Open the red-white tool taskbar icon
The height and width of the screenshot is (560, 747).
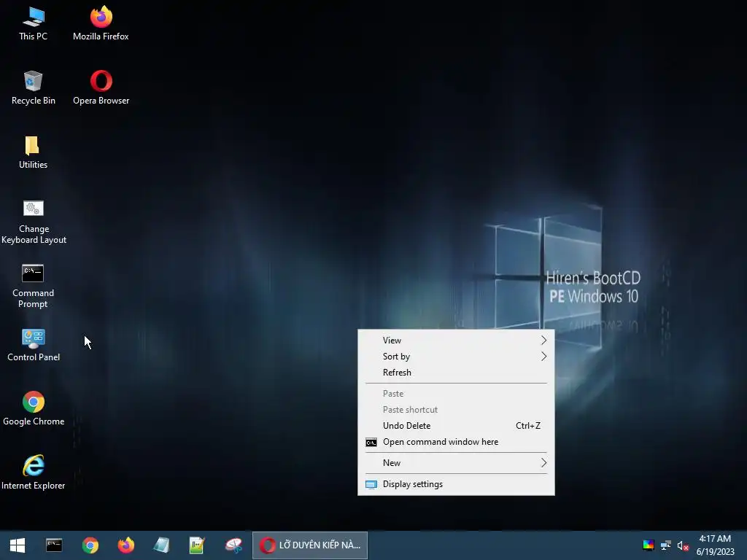pyautogui.click(x=233, y=545)
